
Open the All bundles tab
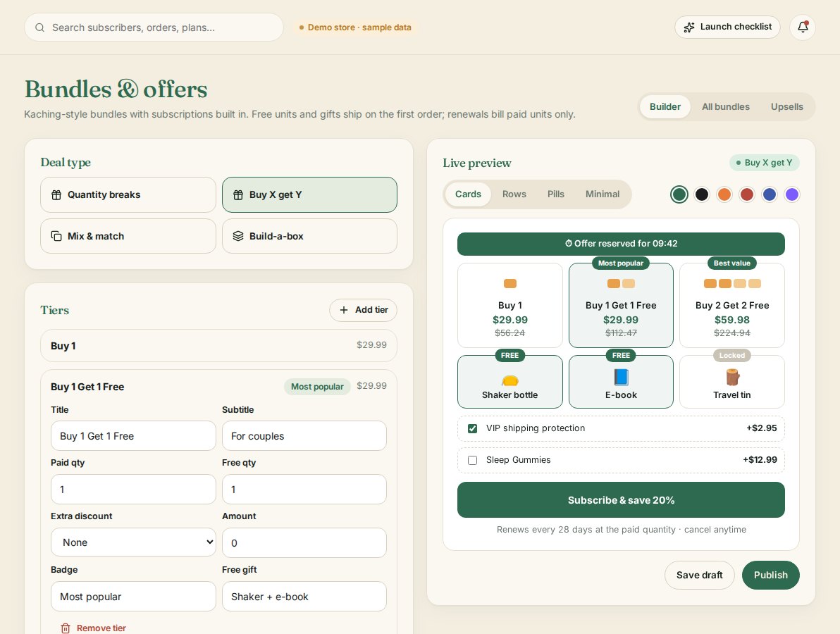point(725,106)
